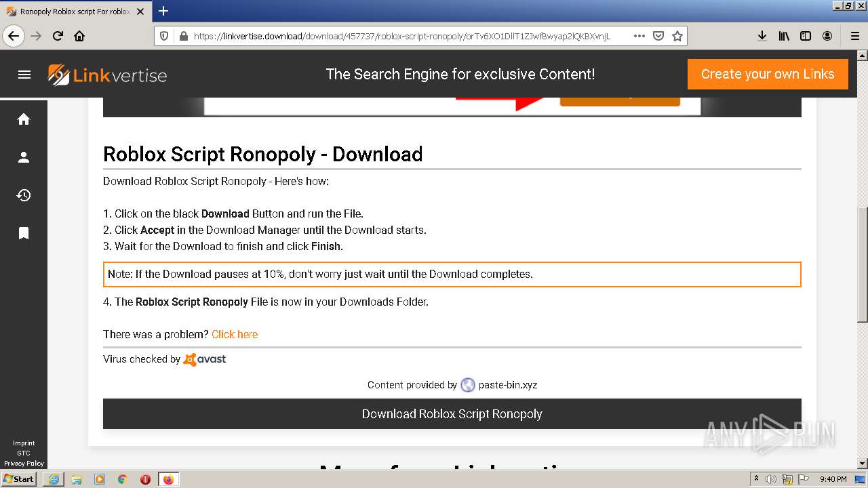Open Firefox library icon

[x=784, y=36]
